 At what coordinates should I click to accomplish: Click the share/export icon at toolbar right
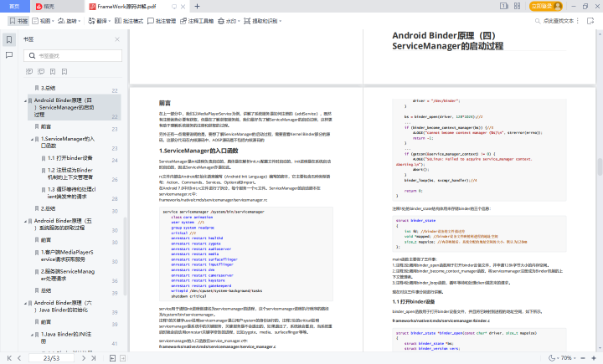(x=590, y=21)
